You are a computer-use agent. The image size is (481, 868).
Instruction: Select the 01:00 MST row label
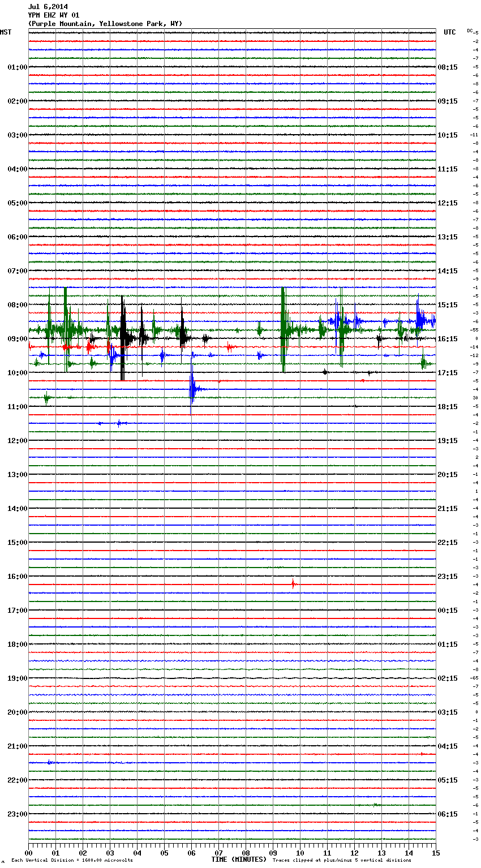(18, 67)
